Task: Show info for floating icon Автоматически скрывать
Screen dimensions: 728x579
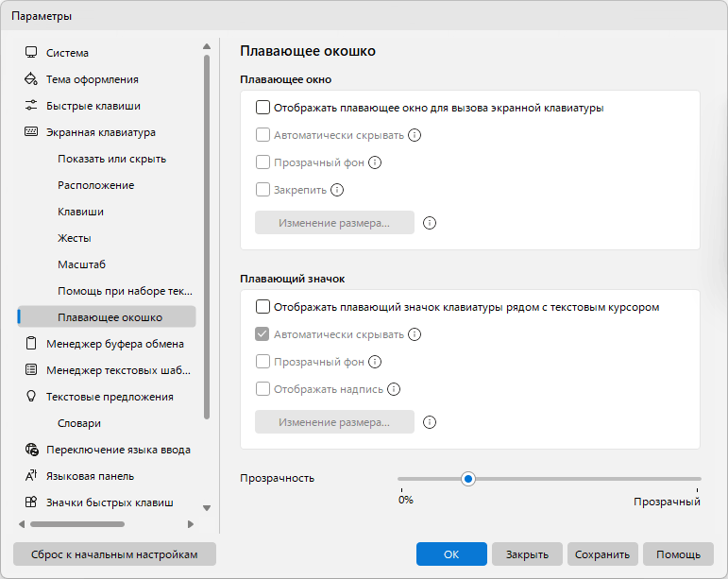Action: (415, 334)
